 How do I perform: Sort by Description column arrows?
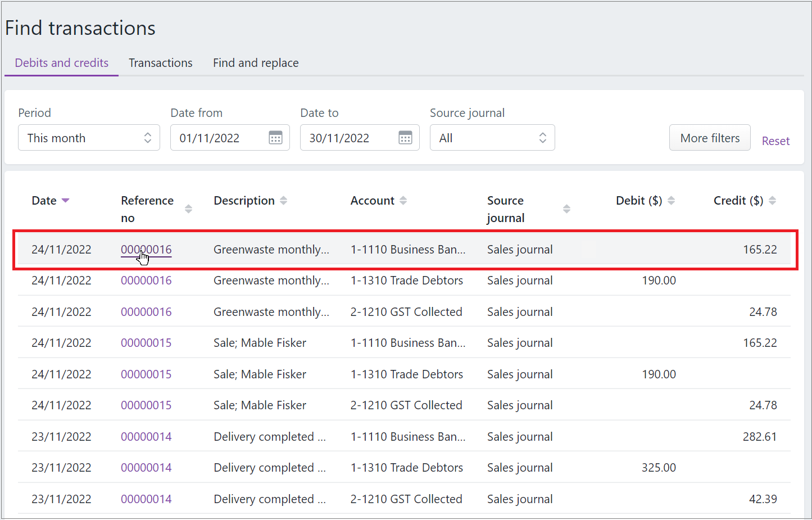(x=283, y=201)
